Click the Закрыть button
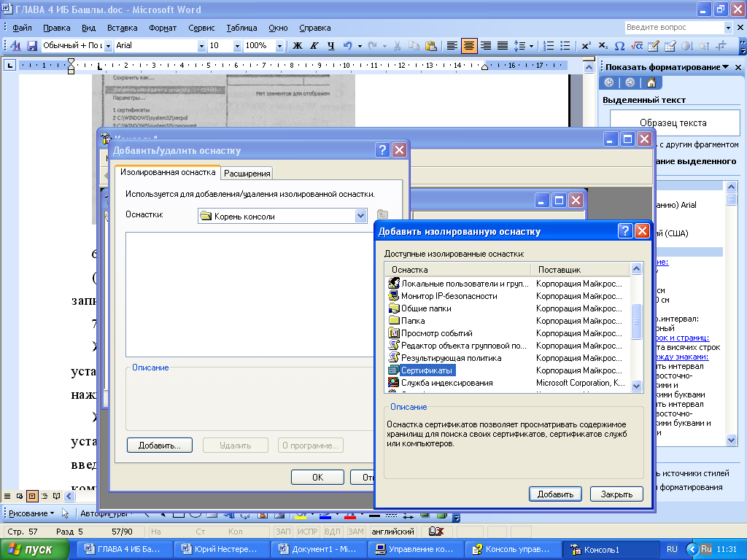The width and height of the screenshot is (747, 560). tap(616, 494)
